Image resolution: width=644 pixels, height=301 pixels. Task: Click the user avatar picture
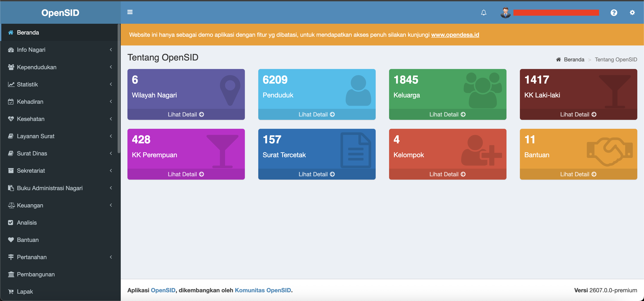tap(505, 13)
